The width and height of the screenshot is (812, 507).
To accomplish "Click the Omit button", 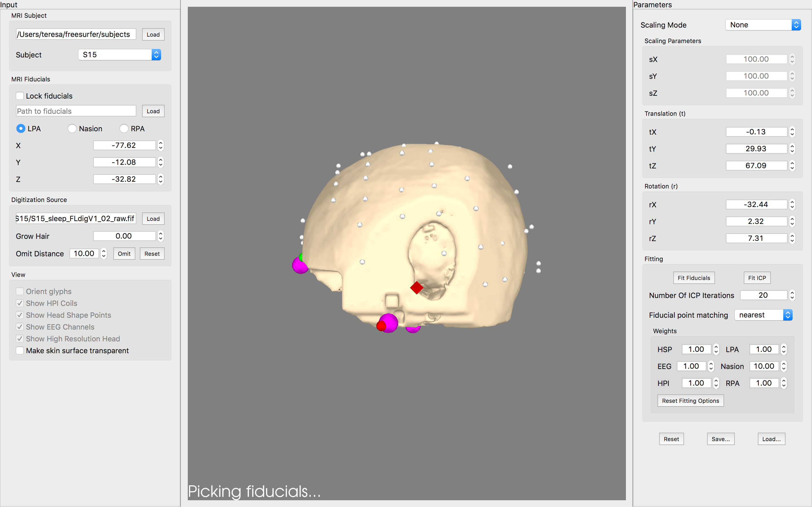I will pyautogui.click(x=124, y=254).
